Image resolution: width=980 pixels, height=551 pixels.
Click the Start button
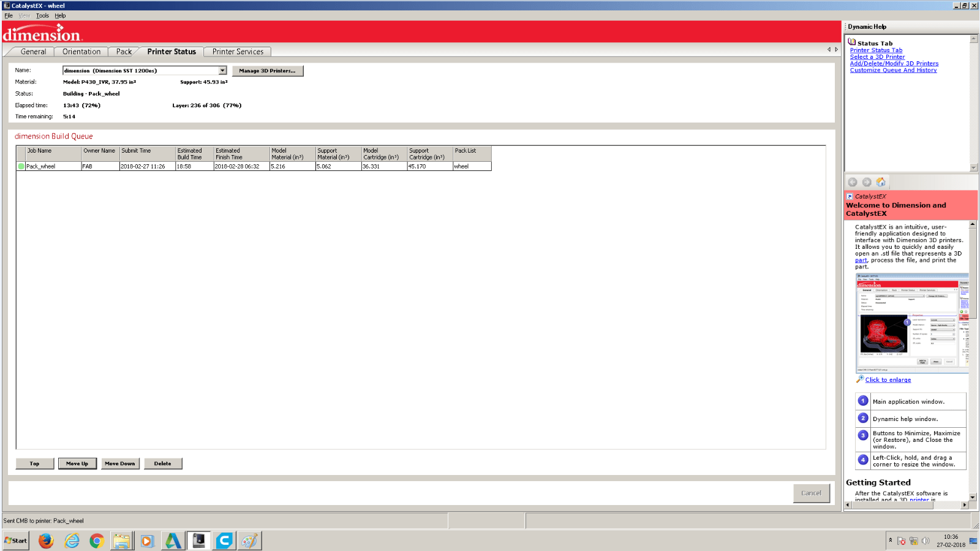coord(15,541)
